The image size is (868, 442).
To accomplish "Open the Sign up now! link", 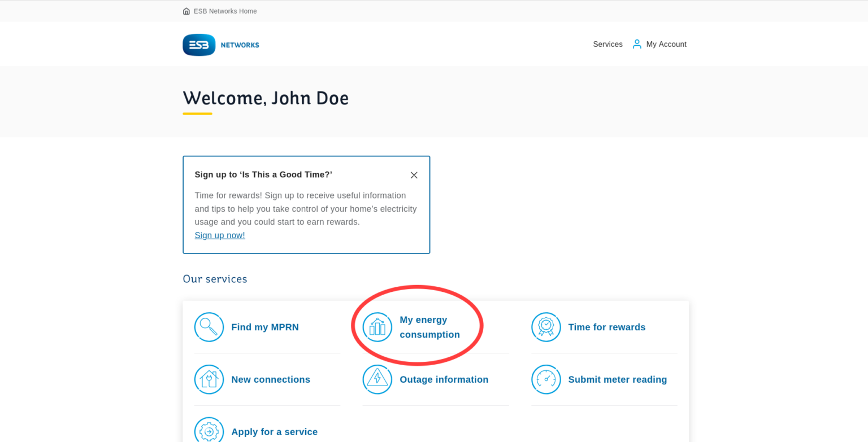I will tap(220, 235).
